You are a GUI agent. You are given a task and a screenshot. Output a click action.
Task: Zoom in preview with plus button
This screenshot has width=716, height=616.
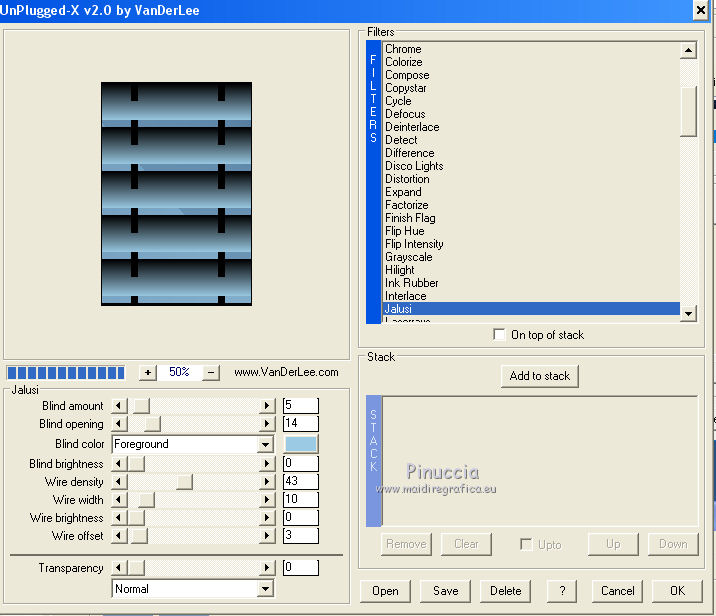147,373
